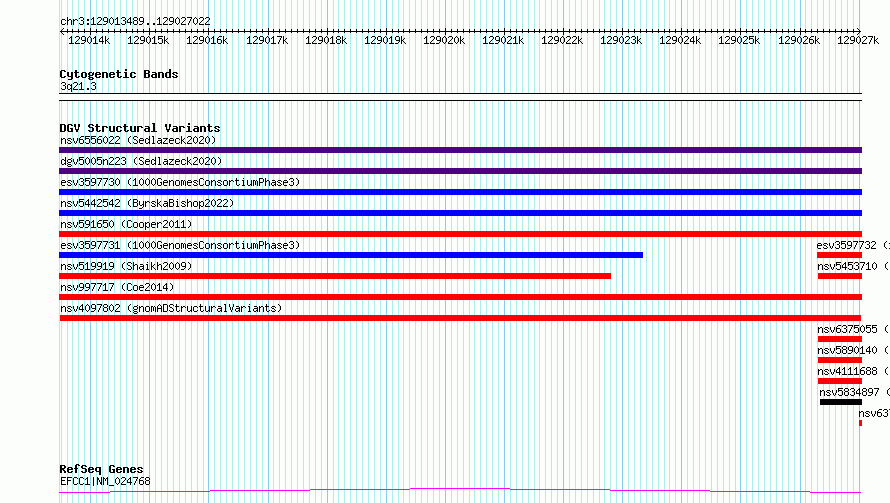Open the DGV Structural Variants track heading
The height and width of the screenshot is (503, 890).
[140, 128]
